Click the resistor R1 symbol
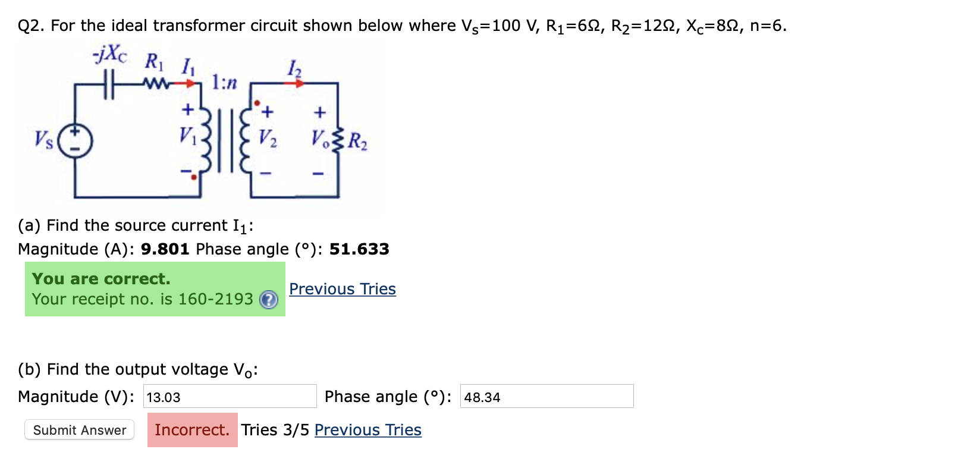 click(x=156, y=82)
